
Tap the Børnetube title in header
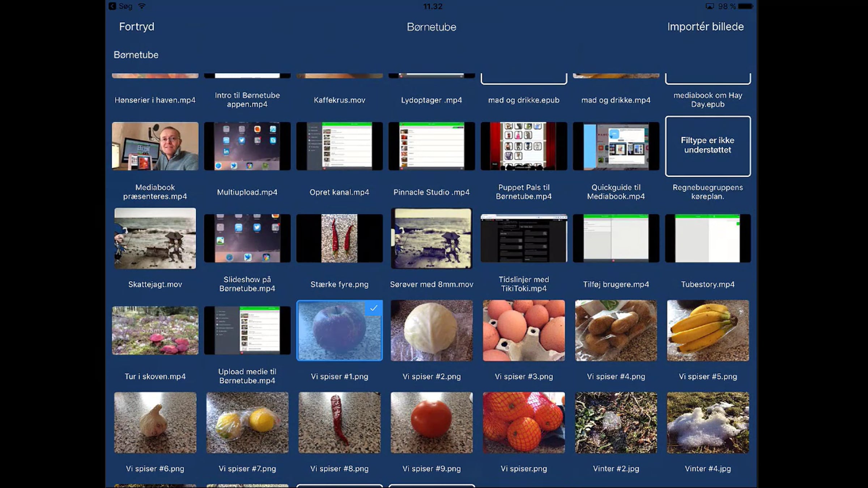431,27
